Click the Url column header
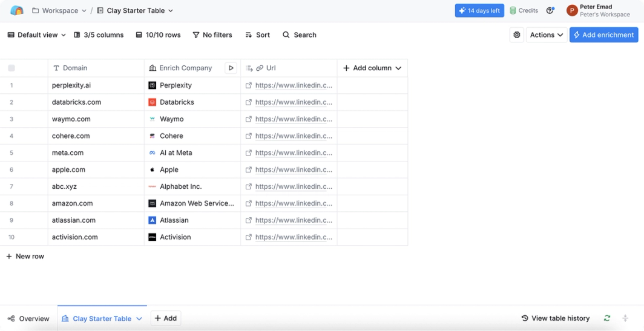The height and width of the screenshot is (331, 644). (x=289, y=68)
